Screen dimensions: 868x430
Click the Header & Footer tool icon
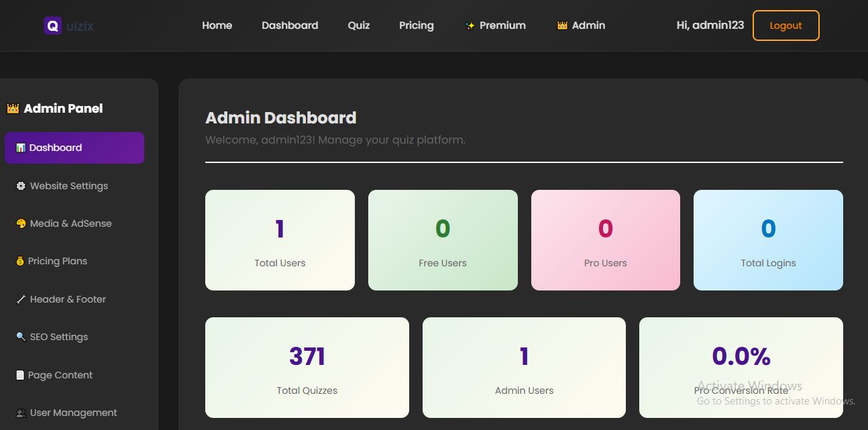tap(21, 299)
